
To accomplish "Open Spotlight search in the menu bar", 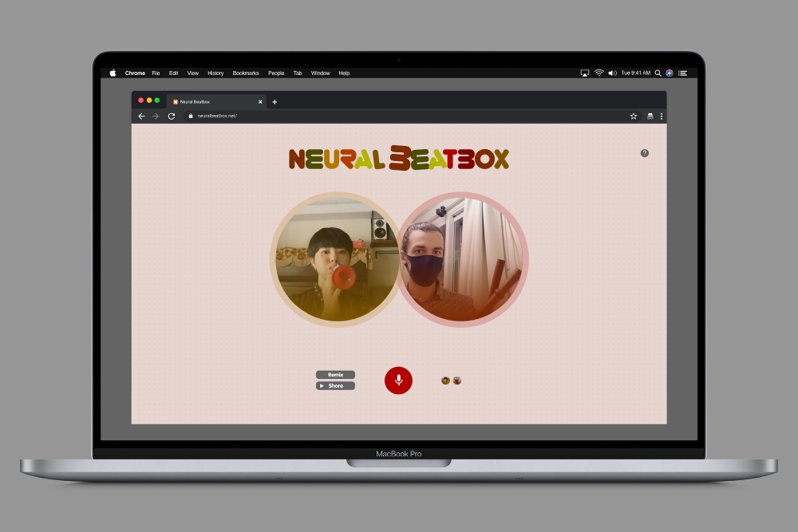I will pyautogui.click(x=658, y=73).
